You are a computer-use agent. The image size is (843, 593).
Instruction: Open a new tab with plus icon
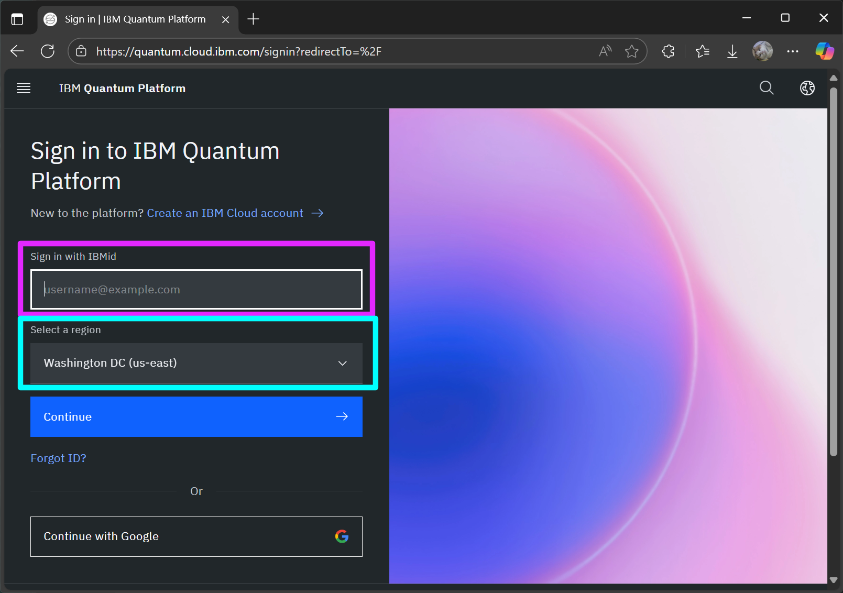[253, 19]
